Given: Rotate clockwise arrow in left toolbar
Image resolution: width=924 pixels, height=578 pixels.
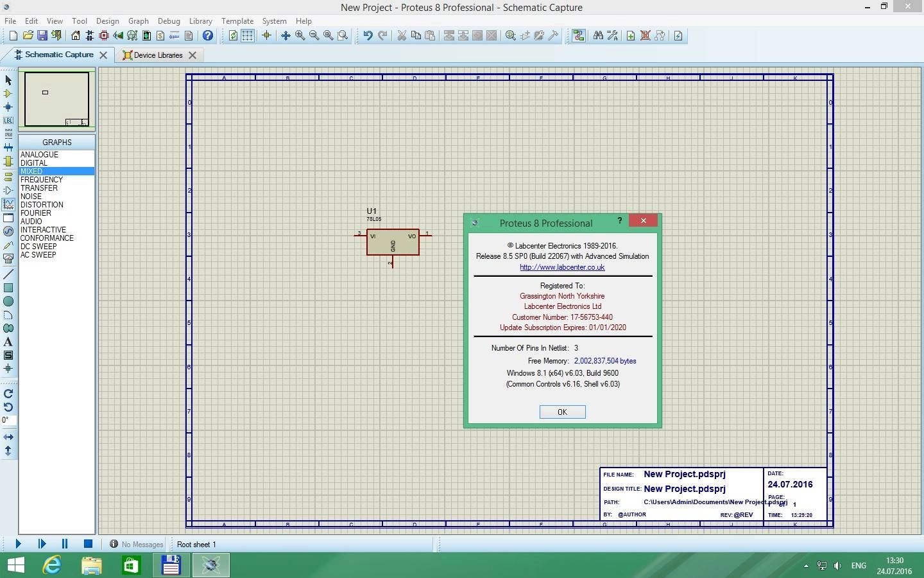Looking at the screenshot, I should pyautogui.click(x=8, y=394).
